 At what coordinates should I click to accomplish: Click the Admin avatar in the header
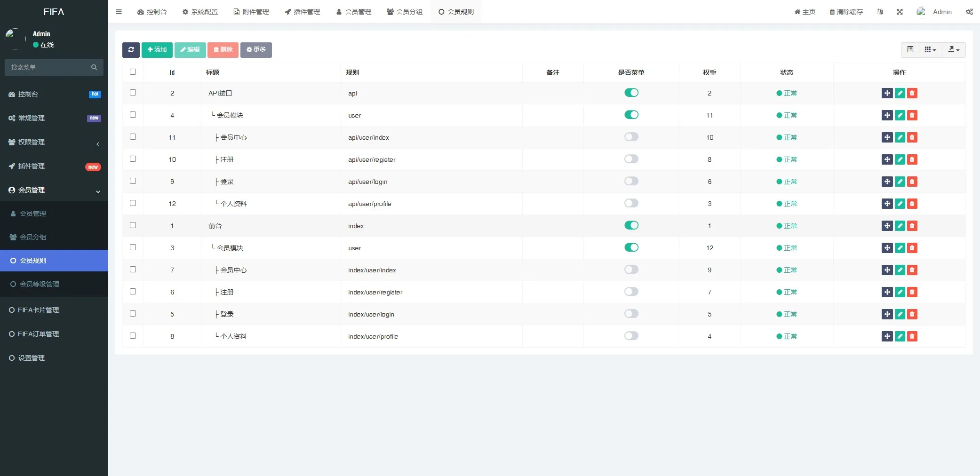(x=921, y=12)
